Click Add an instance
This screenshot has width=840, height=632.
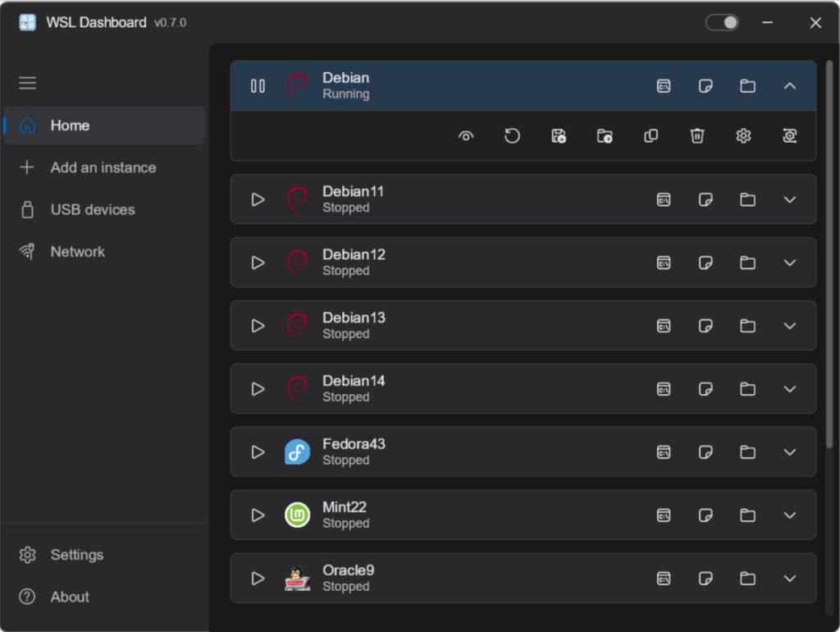(x=104, y=167)
